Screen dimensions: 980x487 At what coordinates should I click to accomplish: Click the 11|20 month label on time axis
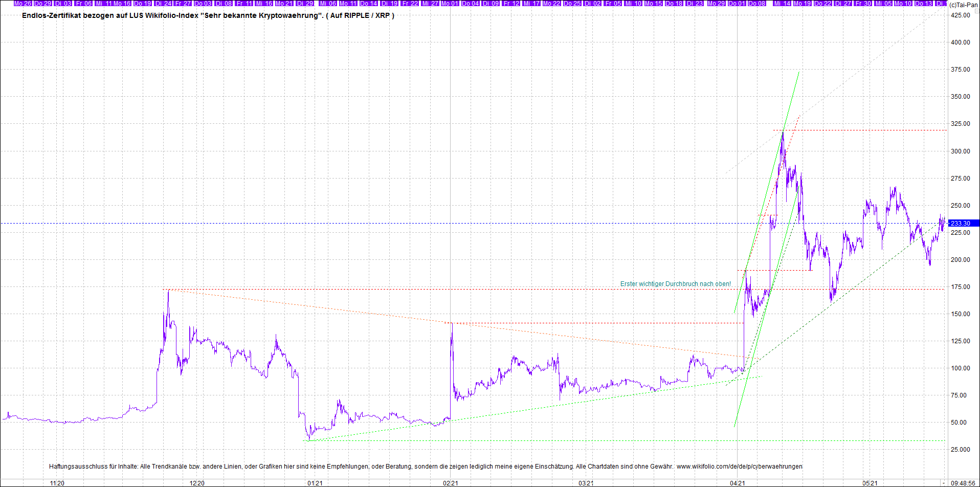[x=57, y=483]
